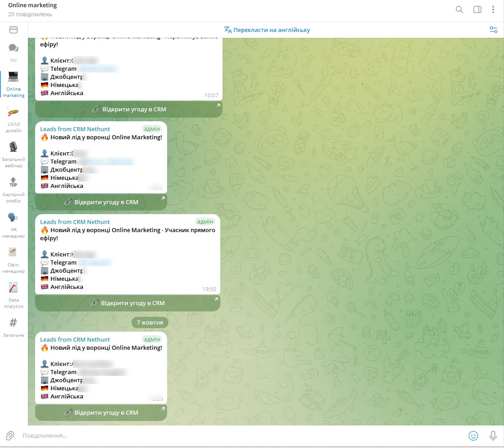
Task: Open the three-dot more options menu
Action: [493, 9]
